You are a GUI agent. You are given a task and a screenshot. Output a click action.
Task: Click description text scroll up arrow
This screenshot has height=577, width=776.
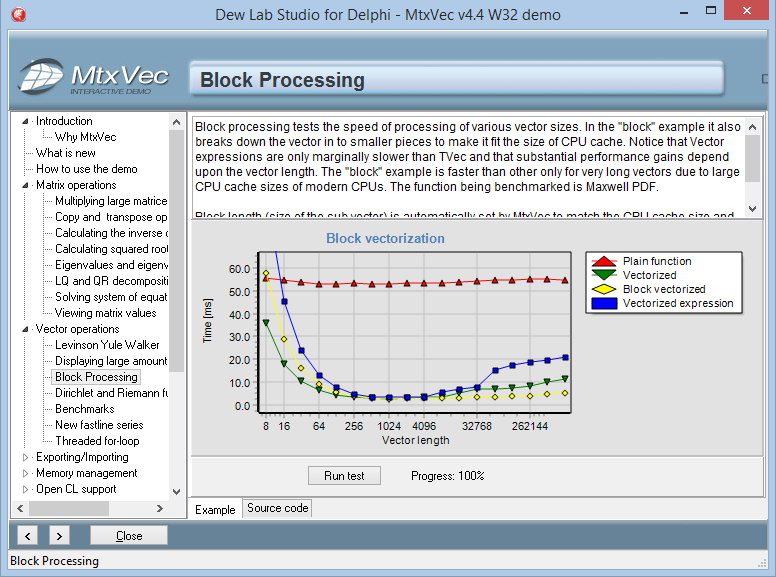pyautogui.click(x=752, y=127)
